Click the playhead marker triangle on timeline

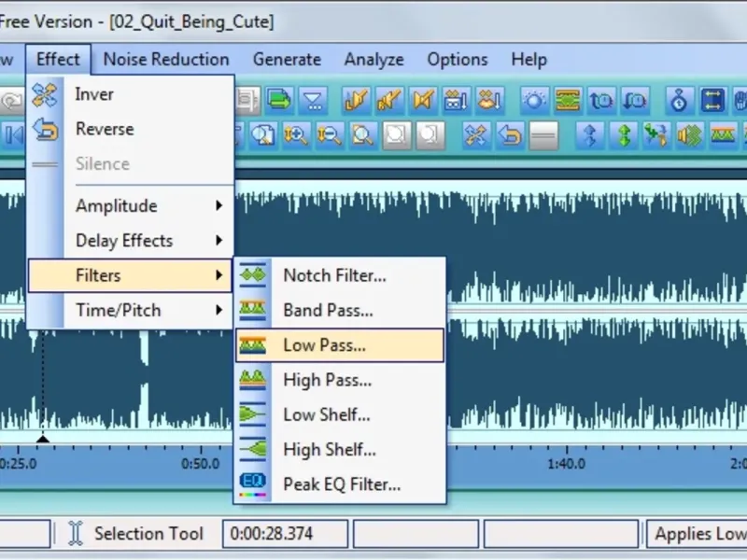43,438
